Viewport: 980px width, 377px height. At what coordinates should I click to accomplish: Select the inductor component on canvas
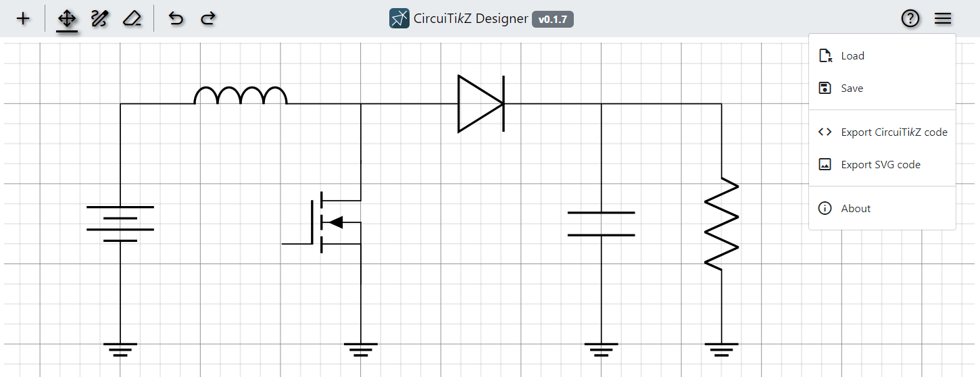(241, 97)
